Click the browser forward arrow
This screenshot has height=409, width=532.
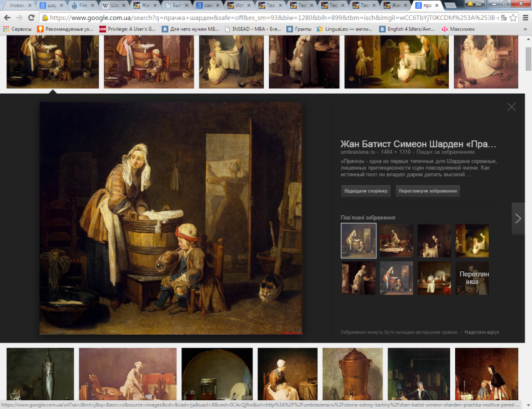point(19,18)
